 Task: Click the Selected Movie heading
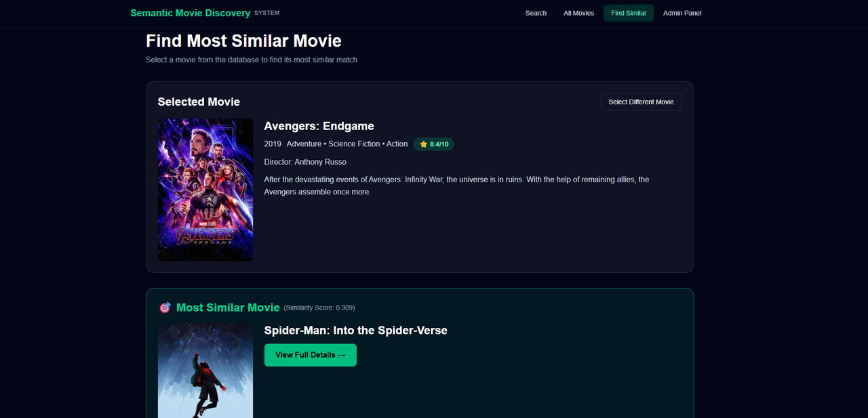click(199, 102)
